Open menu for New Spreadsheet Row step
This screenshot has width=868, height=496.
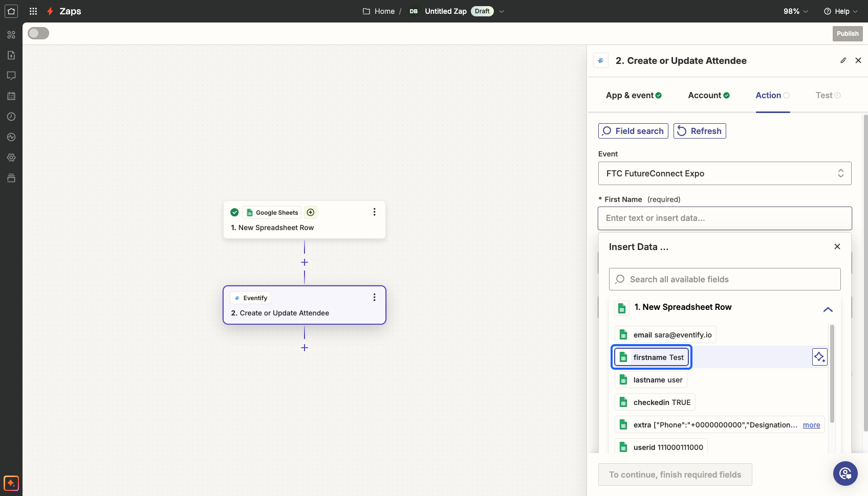(x=375, y=212)
